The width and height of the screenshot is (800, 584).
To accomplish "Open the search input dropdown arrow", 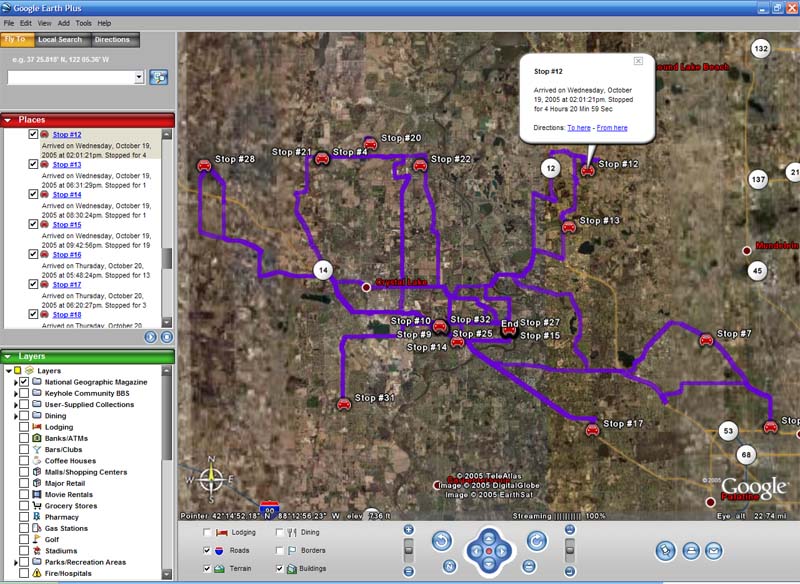I will click(139, 77).
